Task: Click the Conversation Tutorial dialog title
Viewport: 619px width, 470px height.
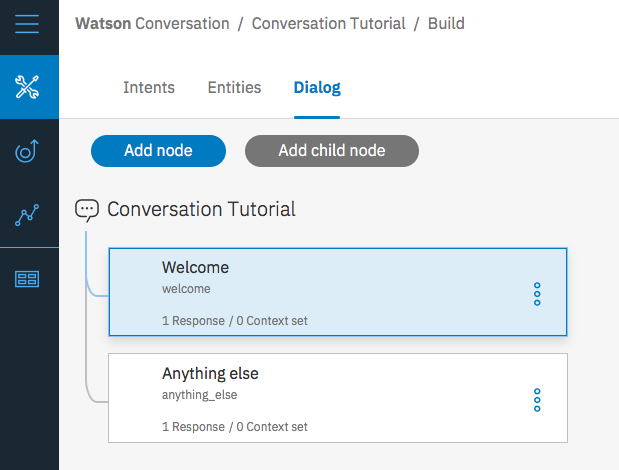Action: click(201, 209)
